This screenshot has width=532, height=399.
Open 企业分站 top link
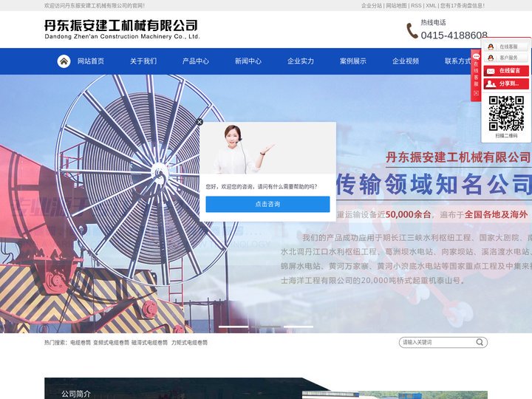372,6
